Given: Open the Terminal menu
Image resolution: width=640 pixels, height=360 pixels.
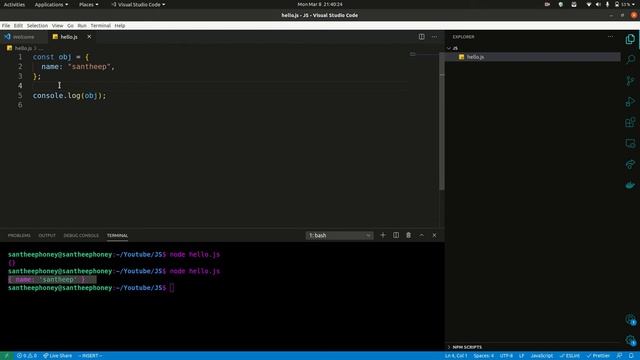Looking at the screenshot, I should click(x=100, y=25).
